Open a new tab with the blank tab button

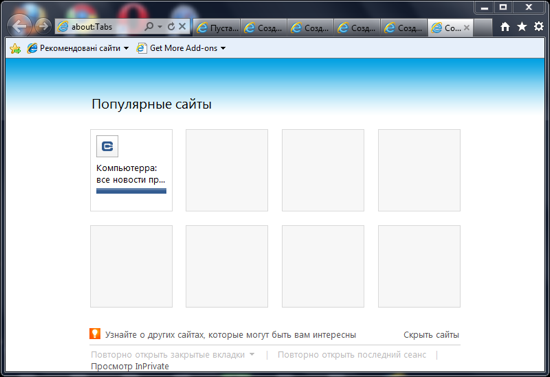click(x=482, y=28)
